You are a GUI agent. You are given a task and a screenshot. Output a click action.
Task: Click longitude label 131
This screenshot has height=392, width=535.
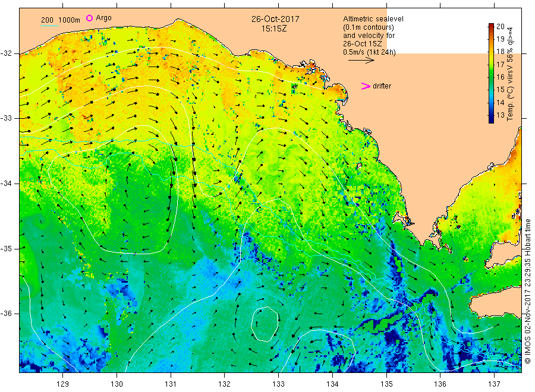coord(171,384)
